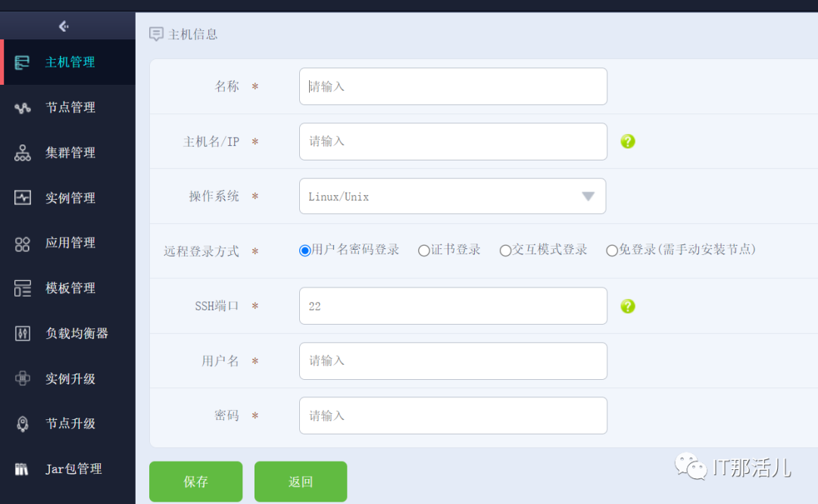Focus the 密码 input field
Image resolution: width=818 pixels, height=504 pixels.
click(x=453, y=415)
